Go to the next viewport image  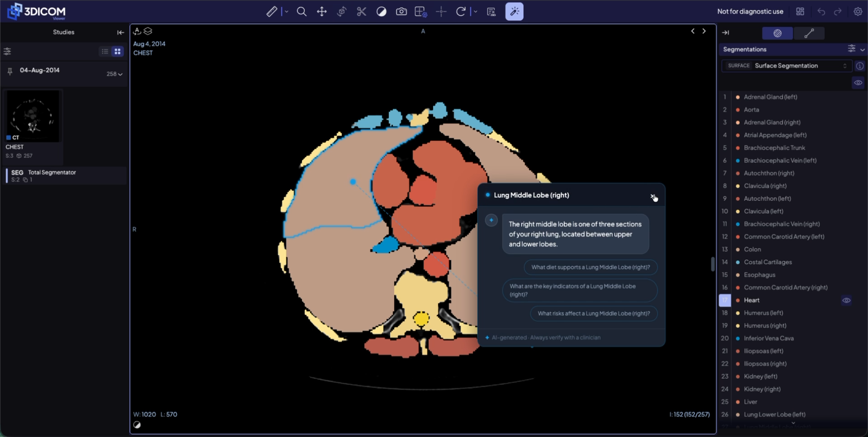(x=704, y=31)
